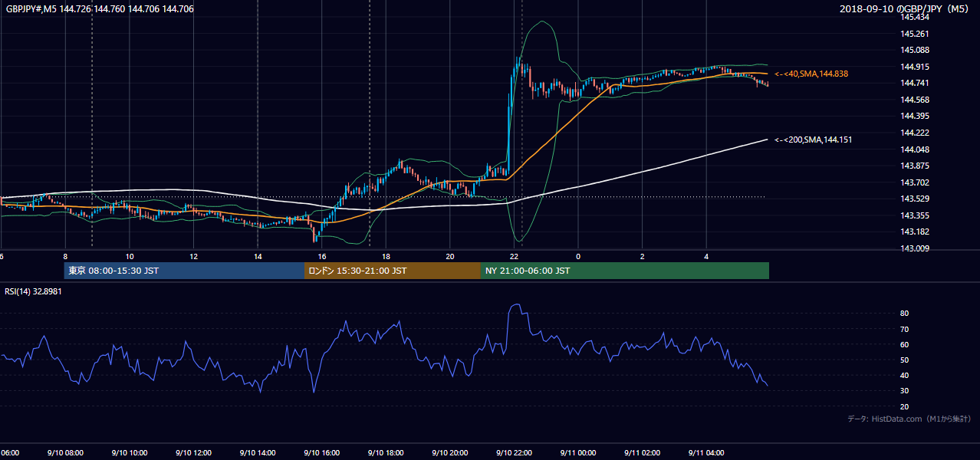
Task: Click RSI scale value 50
Action: click(x=905, y=360)
